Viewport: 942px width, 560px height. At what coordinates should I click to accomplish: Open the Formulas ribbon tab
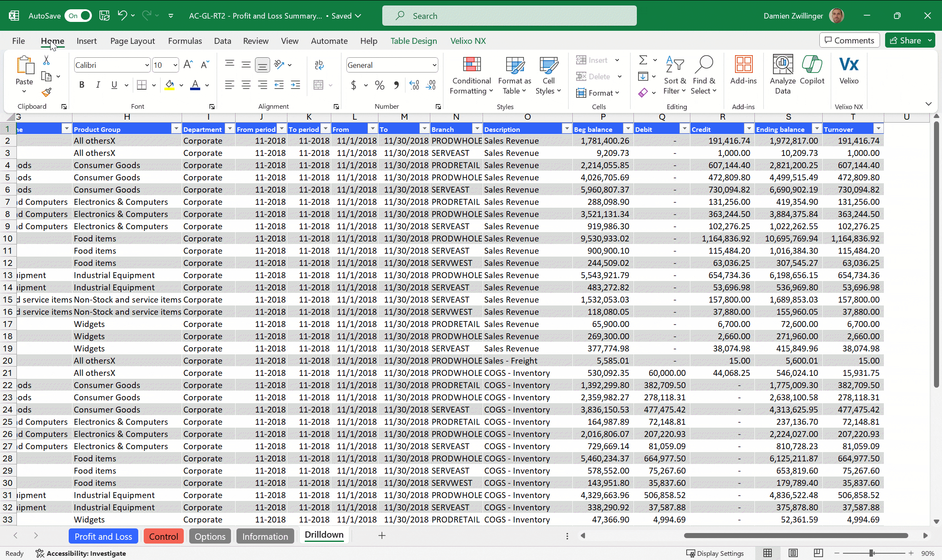(x=185, y=41)
